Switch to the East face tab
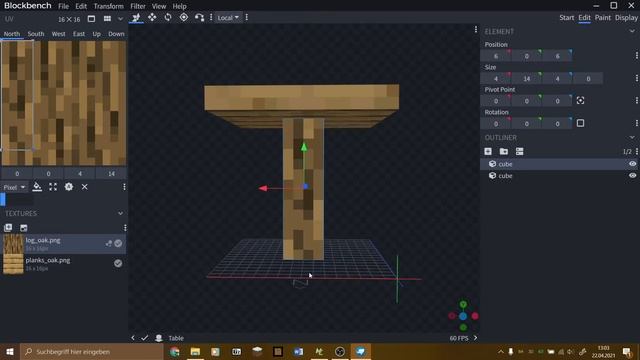The height and width of the screenshot is (360, 640). [x=79, y=34]
